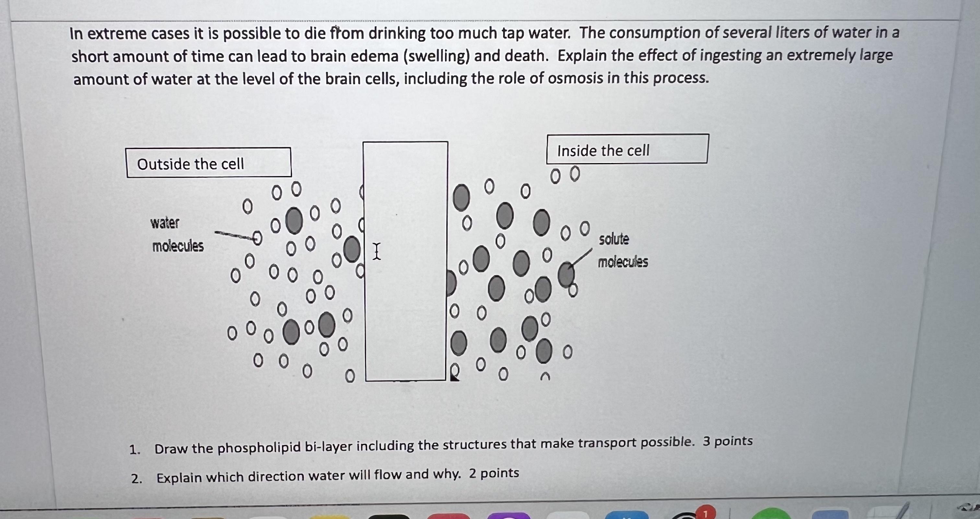Viewport: 980px width, 519px height.
Task: Click the solute molecule with the pointer line
Action: (x=566, y=274)
